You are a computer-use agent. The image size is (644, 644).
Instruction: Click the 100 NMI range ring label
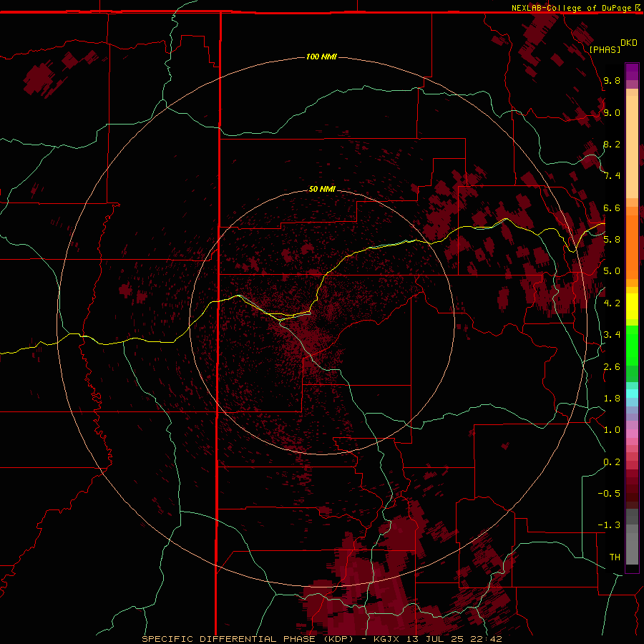tap(321, 57)
